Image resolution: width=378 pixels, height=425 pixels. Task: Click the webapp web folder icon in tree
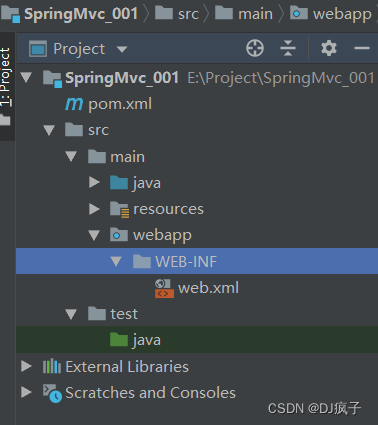119,235
